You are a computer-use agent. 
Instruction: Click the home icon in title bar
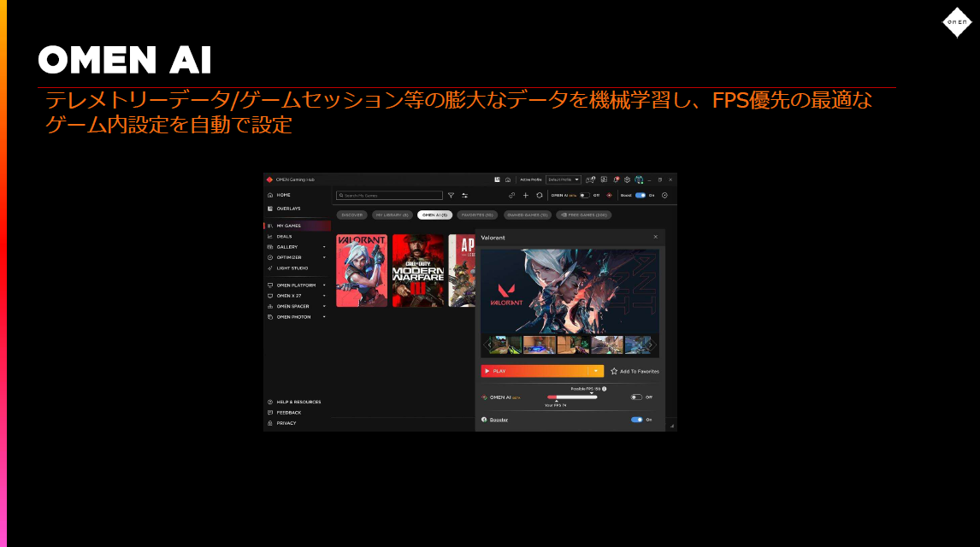(508, 179)
